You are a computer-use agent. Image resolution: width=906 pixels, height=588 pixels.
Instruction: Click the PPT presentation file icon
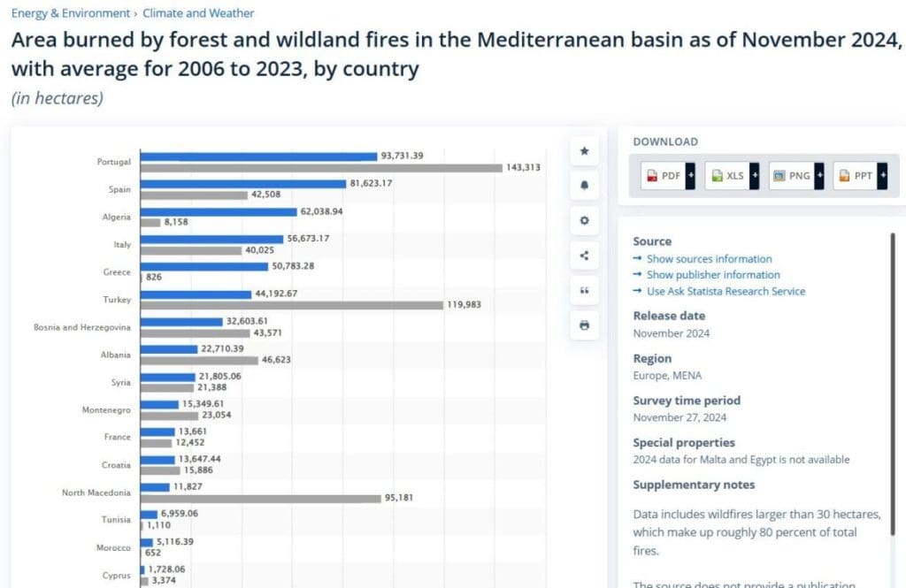coord(843,176)
